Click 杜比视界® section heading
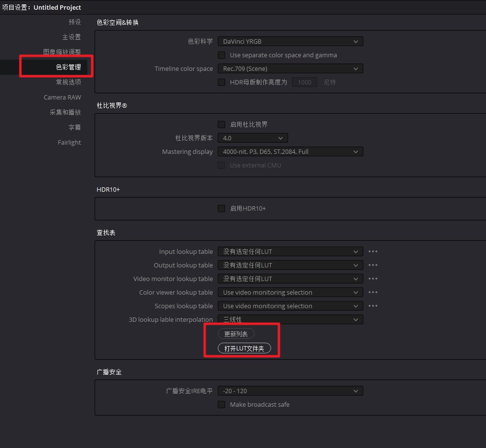Viewport: 486px width, 448px height. tap(112, 105)
